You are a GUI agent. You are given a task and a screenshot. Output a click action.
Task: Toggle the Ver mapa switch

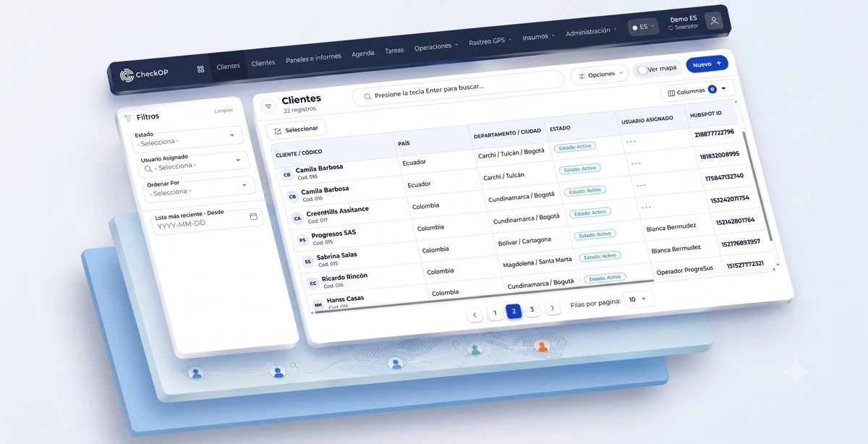pyautogui.click(x=643, y=70)
